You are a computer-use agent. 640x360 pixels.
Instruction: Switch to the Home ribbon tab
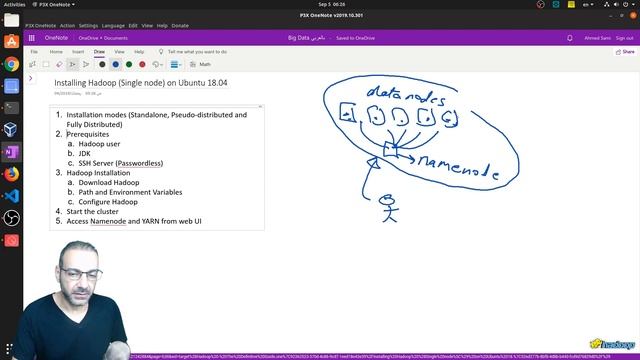[x=56, y=52]
